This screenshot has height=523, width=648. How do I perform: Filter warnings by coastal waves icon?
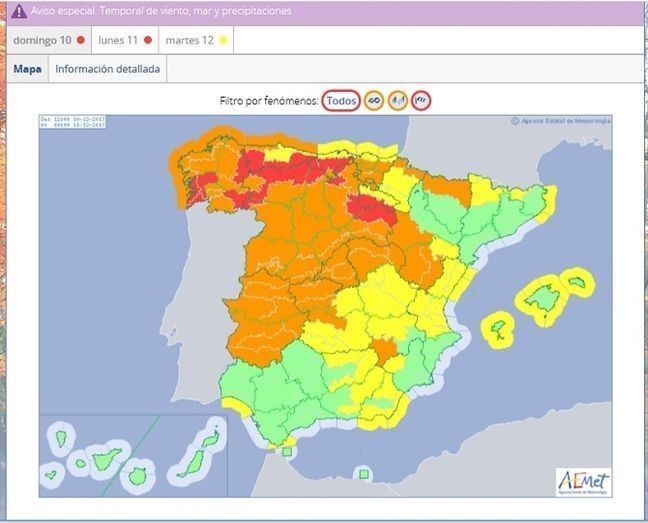pos(421,101)
